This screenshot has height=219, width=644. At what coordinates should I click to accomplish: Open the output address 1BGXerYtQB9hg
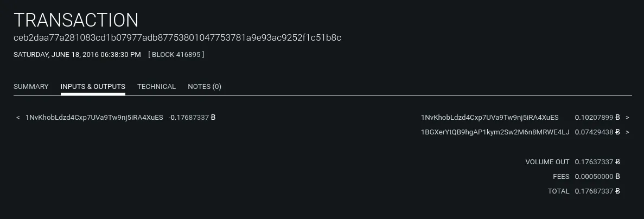coord(495,132)
